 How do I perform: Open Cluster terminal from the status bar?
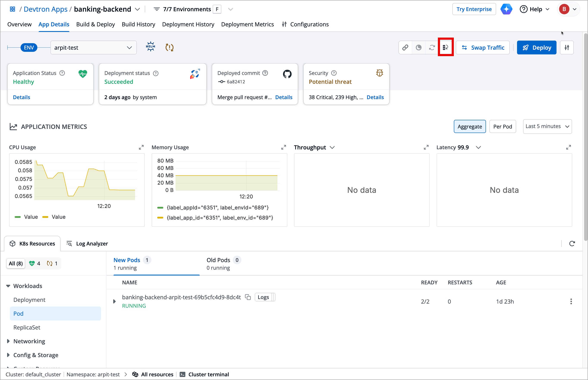[x=208, y=374]
